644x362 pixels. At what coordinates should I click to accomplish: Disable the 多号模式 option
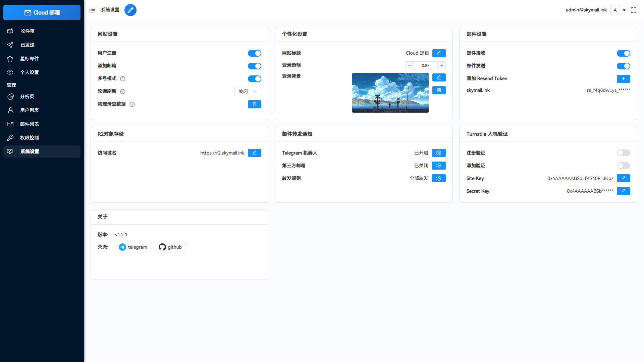click(255, 79)
